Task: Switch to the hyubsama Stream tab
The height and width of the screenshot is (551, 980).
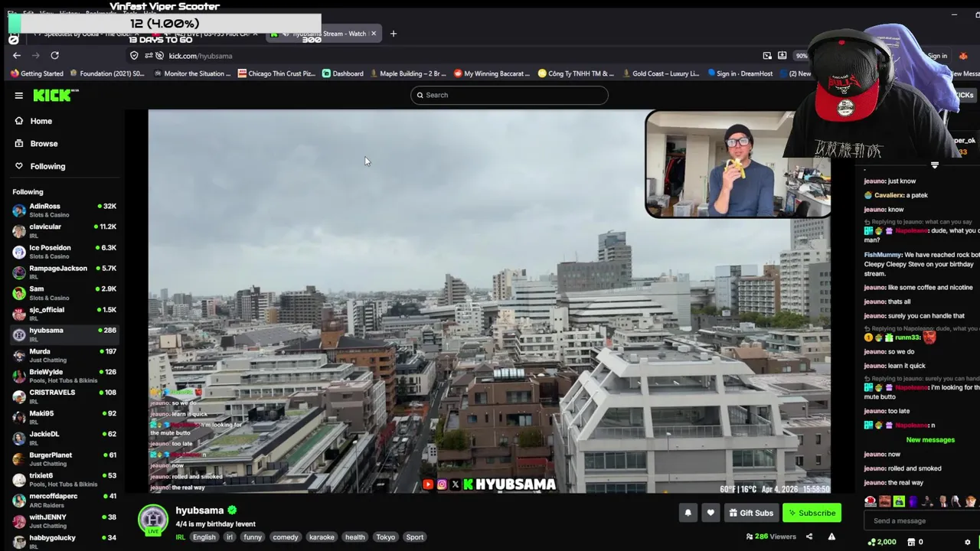Action: (324, 34)
